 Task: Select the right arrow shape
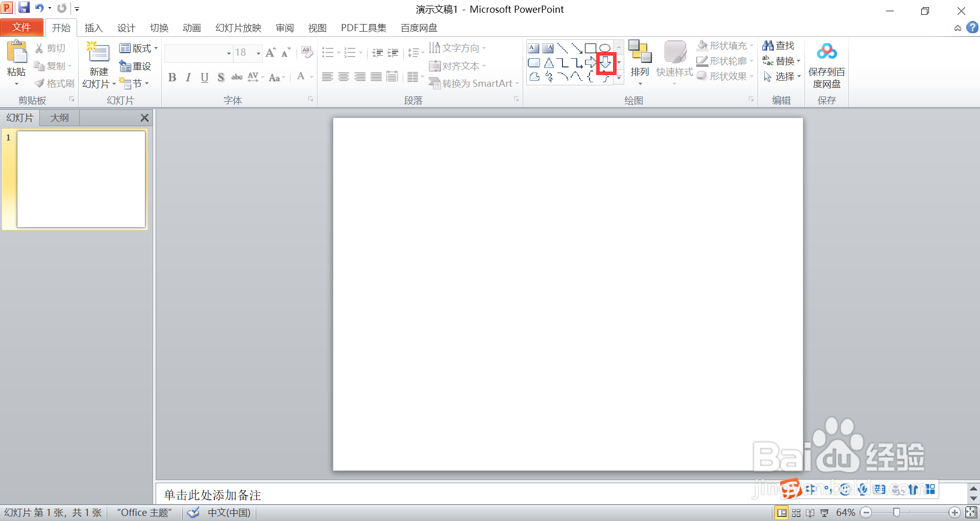click(x=591, y=63)
